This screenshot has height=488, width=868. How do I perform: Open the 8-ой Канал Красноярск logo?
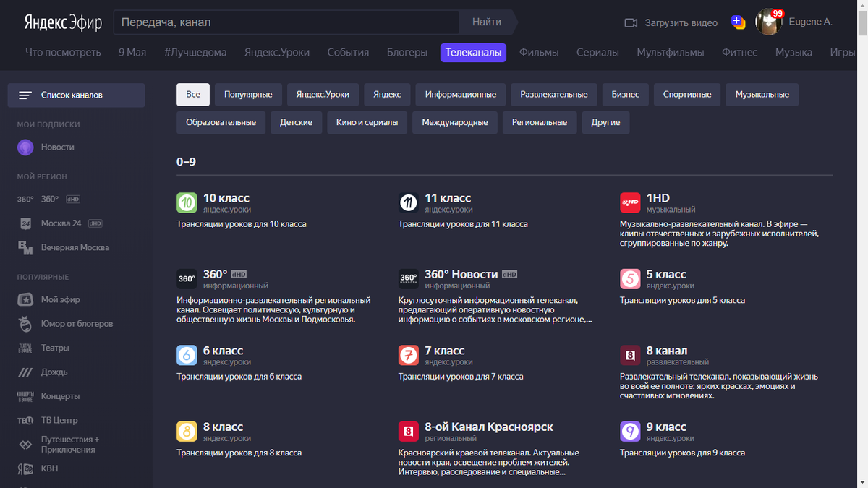pyautogui.click(x=409, y=432)
